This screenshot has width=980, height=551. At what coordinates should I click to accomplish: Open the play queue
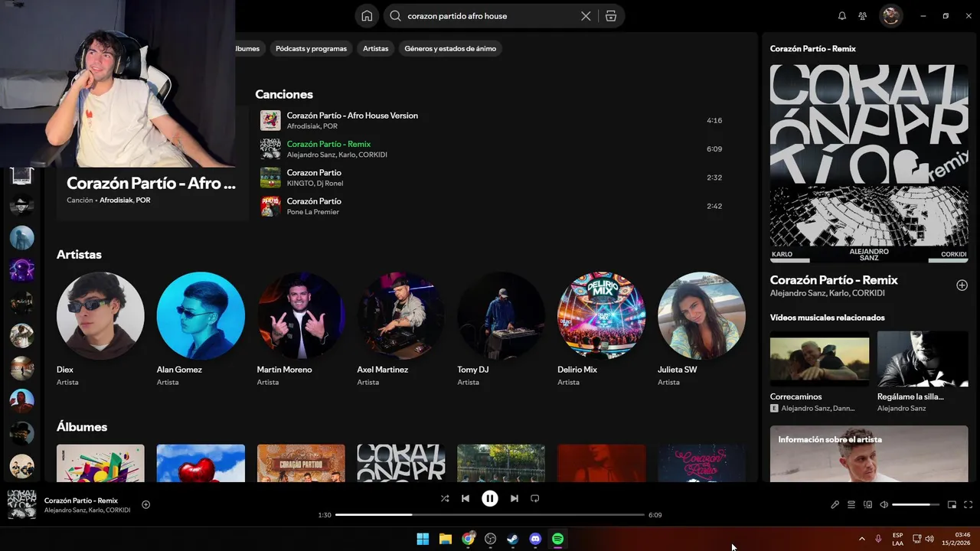coord(851,504)
